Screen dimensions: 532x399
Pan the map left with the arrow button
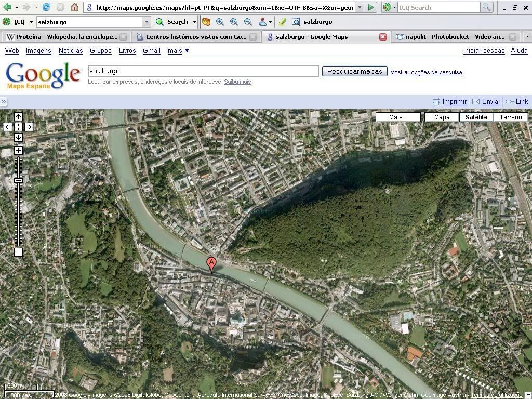point(8,127)
